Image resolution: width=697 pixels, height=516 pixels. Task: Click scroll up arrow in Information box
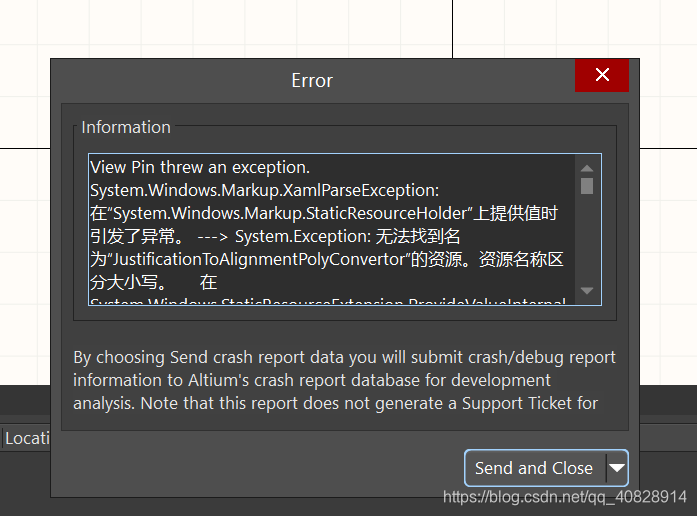pyautogui.click(x=587, y=168)
